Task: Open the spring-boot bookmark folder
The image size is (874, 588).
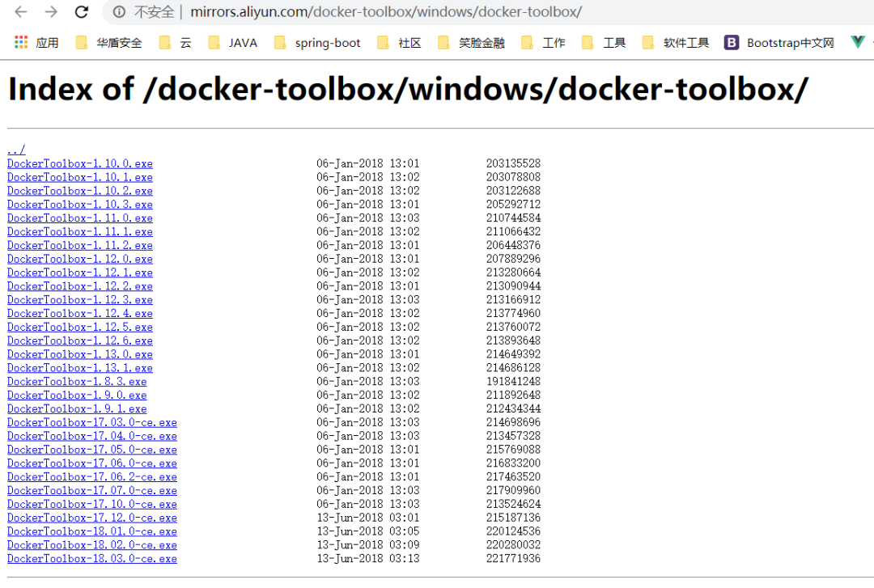Action: [x=317, y=42]
